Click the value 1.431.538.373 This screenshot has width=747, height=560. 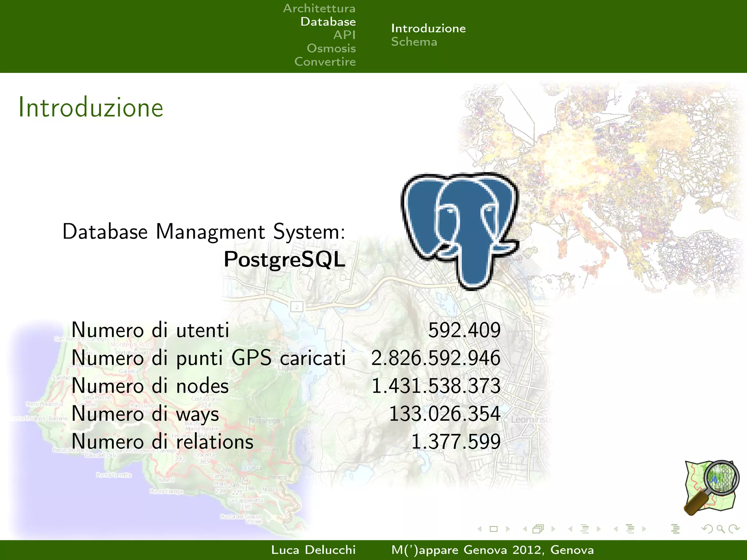pos(436,386)
